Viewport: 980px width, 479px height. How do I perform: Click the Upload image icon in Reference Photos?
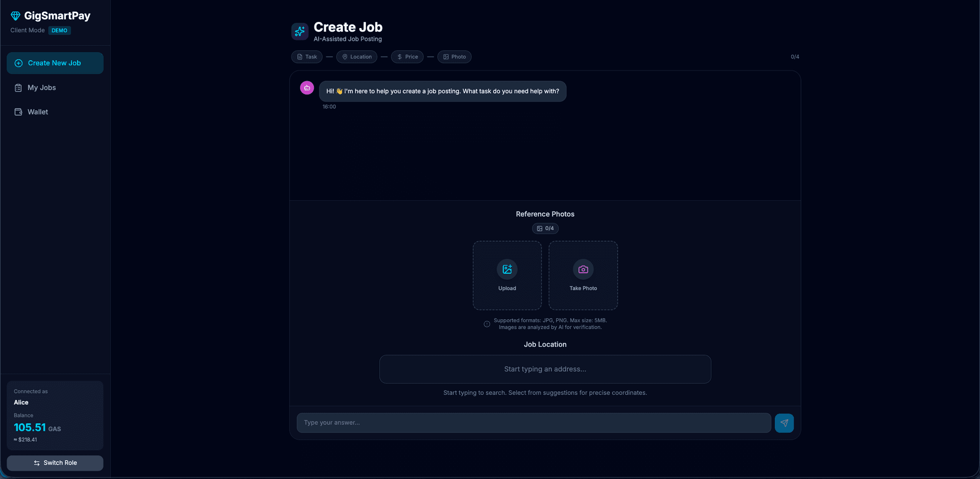507,270
